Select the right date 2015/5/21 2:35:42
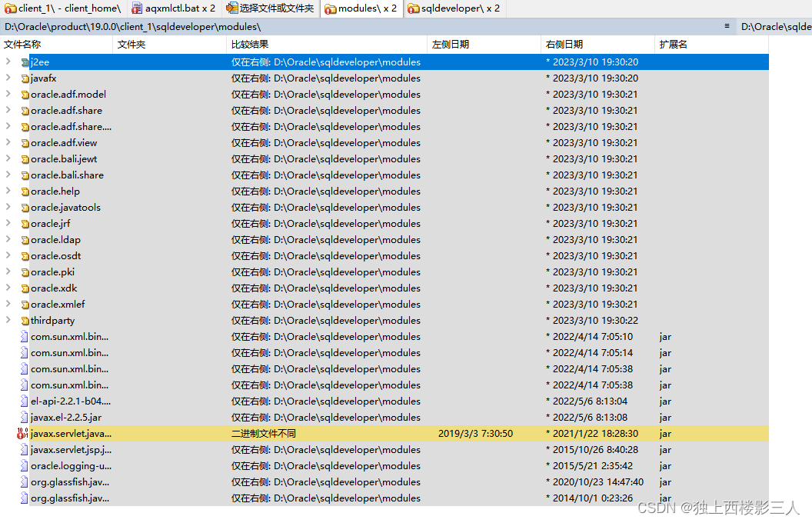The width and height of the screenshot is (812, 523). (589, 466)
